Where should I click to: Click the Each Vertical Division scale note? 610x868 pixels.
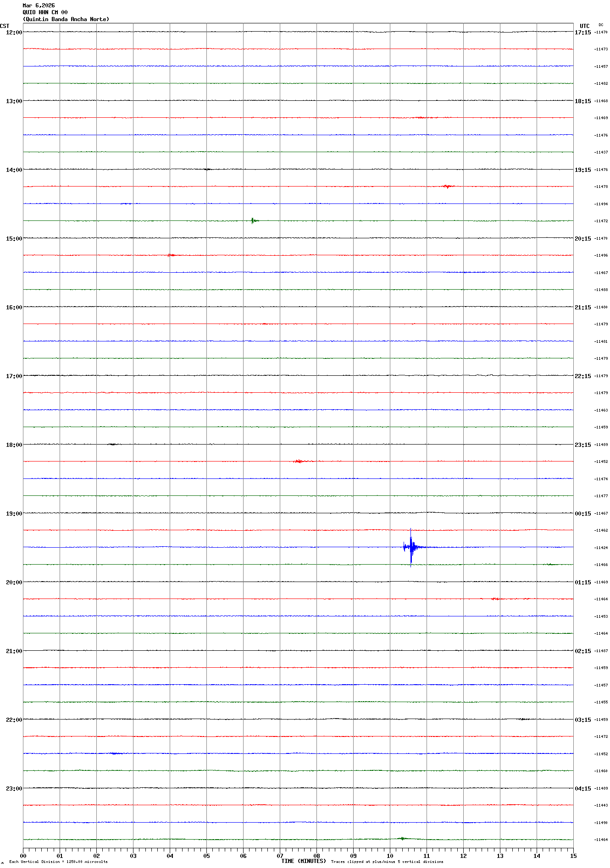(x=58, y=862)
